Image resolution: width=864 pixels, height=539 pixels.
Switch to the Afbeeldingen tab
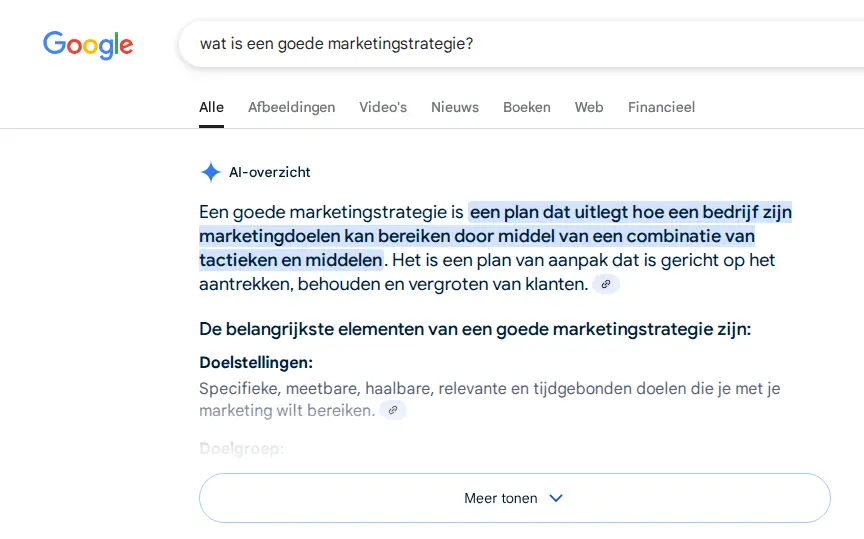click(291, 107)
